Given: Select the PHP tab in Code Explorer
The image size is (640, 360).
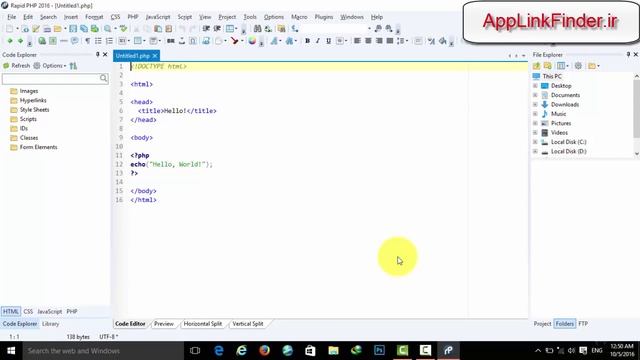Looking at the screenshot, I should click(x=72, y=311).
